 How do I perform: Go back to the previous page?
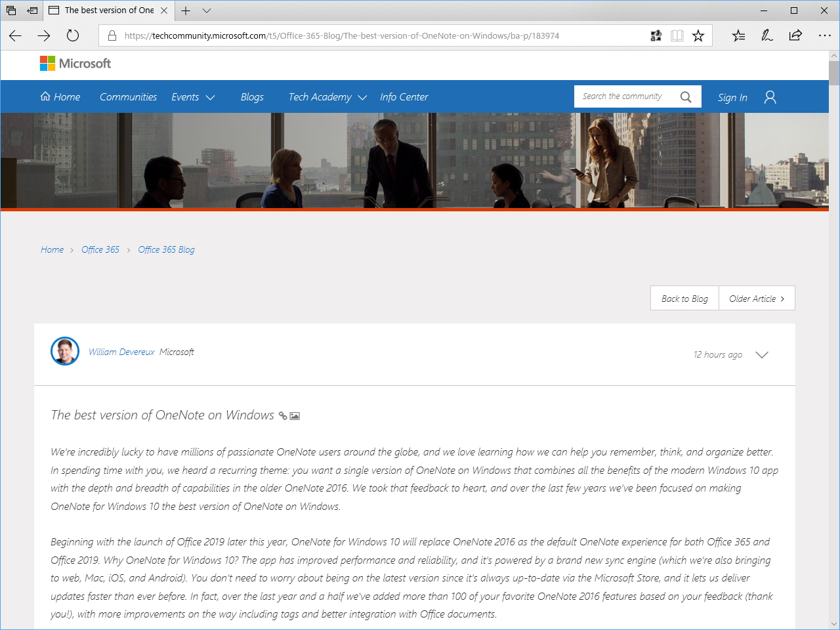tap(15, 35)
